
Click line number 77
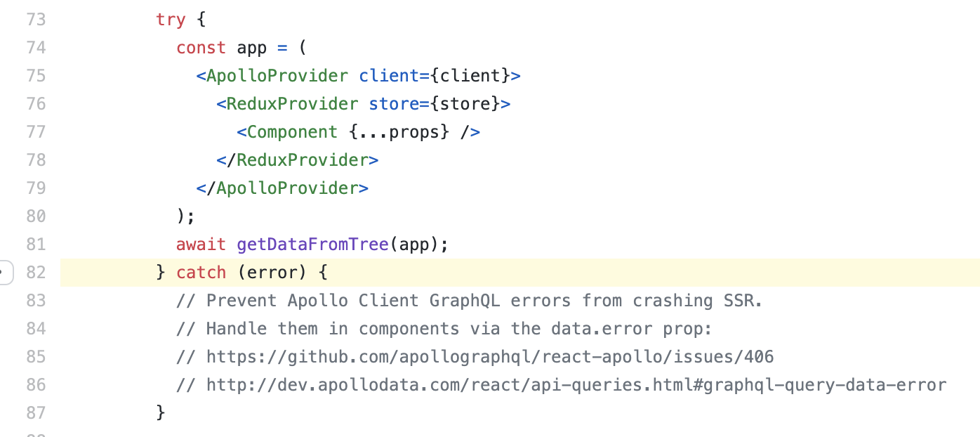36,132
